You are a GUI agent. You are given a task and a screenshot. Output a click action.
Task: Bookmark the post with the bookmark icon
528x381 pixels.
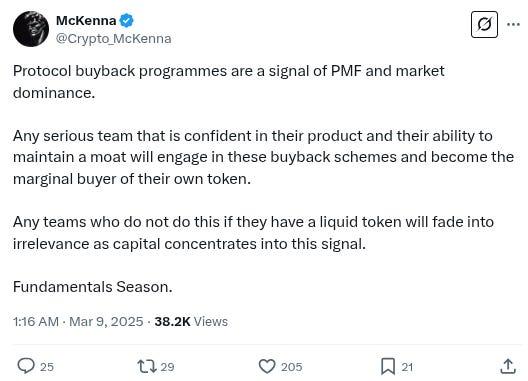[x=388, y=367]
